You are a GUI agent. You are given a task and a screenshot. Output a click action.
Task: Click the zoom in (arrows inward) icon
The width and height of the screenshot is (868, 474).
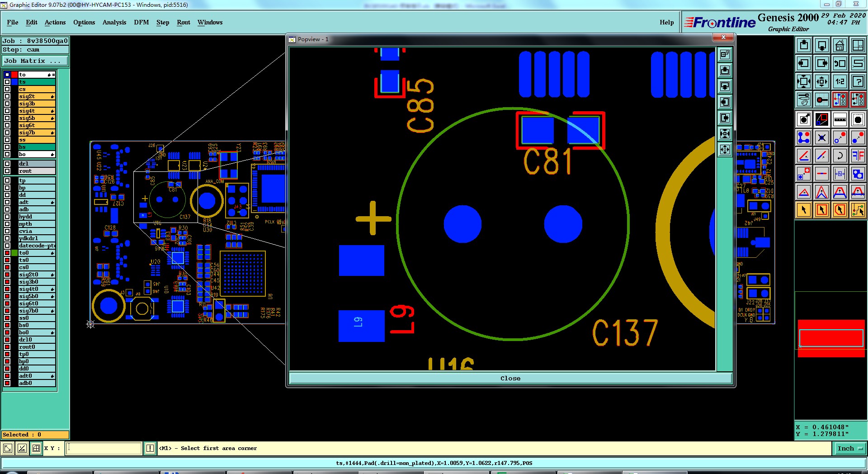point(804,81)
